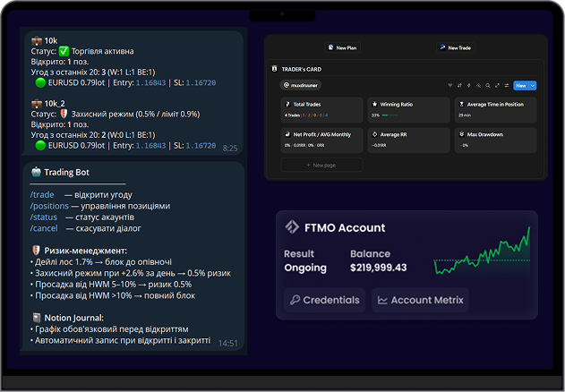
Task: Click the briefcase icon beside 10k
Action: point(37,40)
